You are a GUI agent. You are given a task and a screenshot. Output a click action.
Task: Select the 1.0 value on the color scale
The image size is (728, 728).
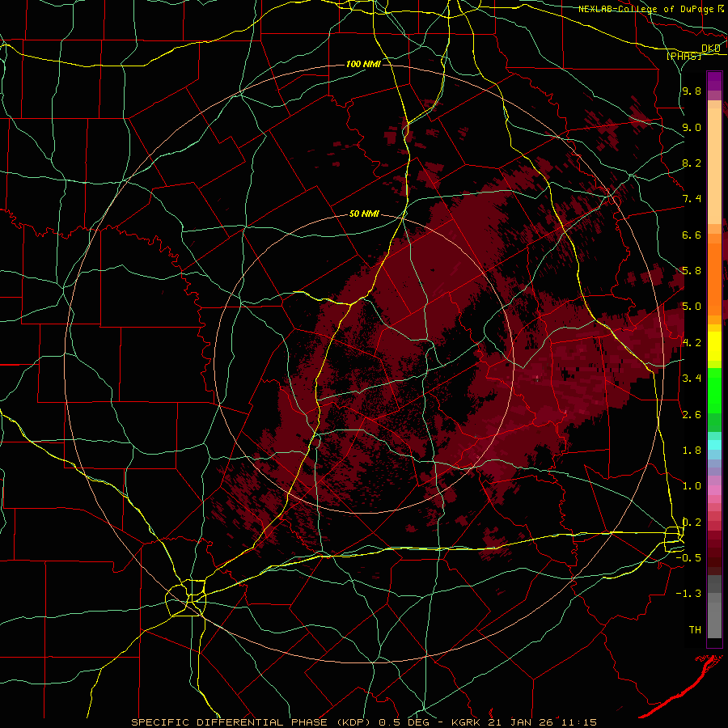click(692, 486)
